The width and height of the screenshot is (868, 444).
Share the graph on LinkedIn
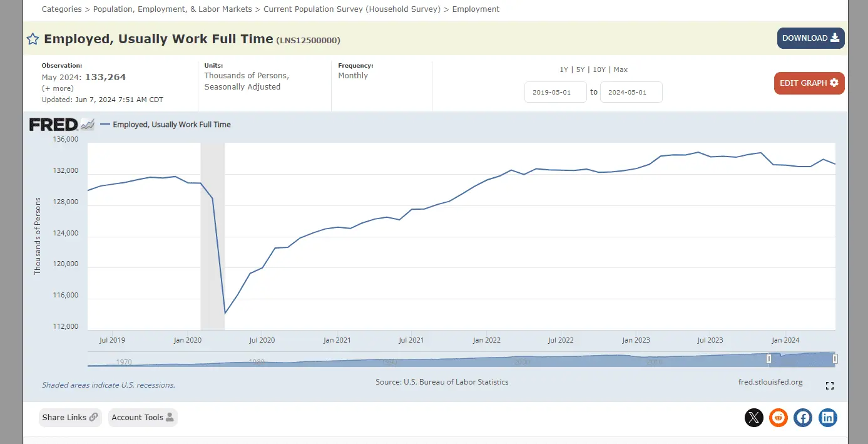(x=828, y=418)
